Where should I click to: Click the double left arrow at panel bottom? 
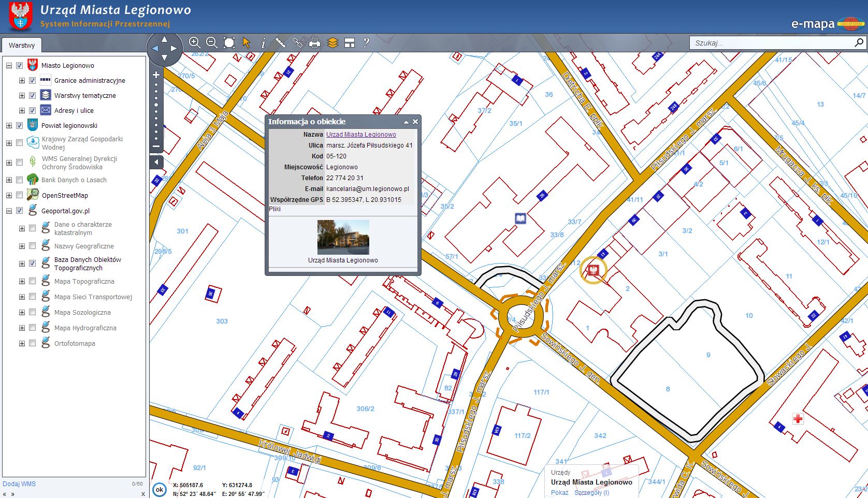click(x=5, y=494)
